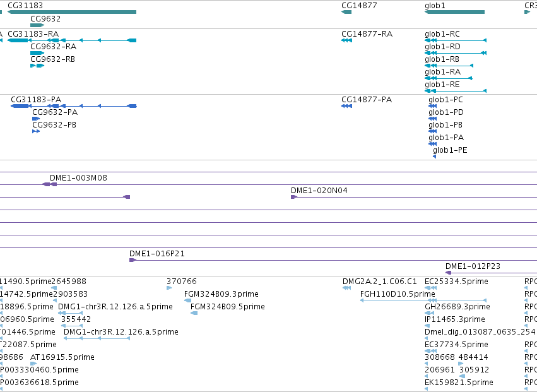537x392 pixels.
Task: Select label Dmel_dig_013087_0635_254
Action: [x=480, y=333]
